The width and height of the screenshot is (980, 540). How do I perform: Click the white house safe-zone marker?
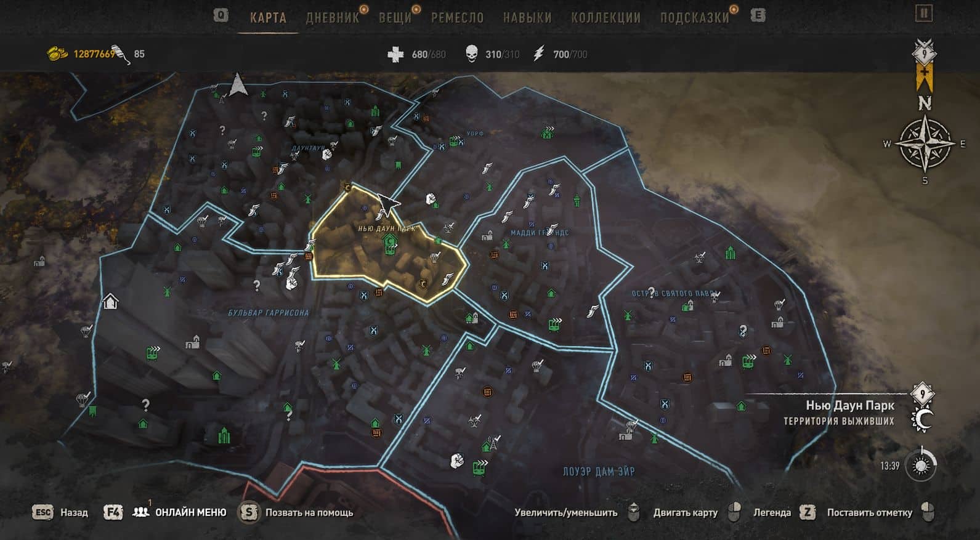tap(110, 301)
